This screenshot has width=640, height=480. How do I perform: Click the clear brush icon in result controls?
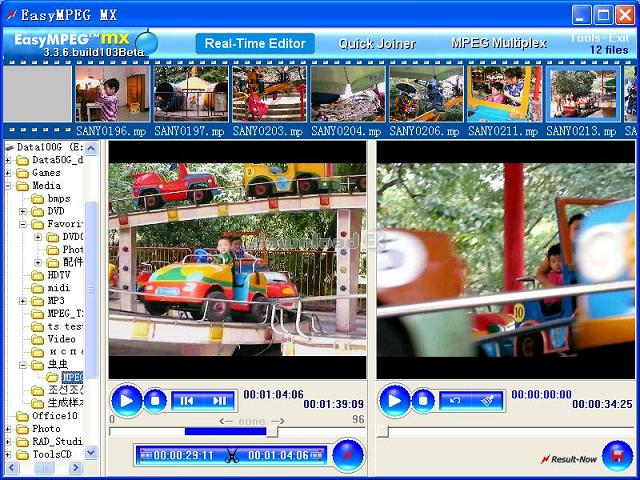pyautogui.click(x=487, y=401)
